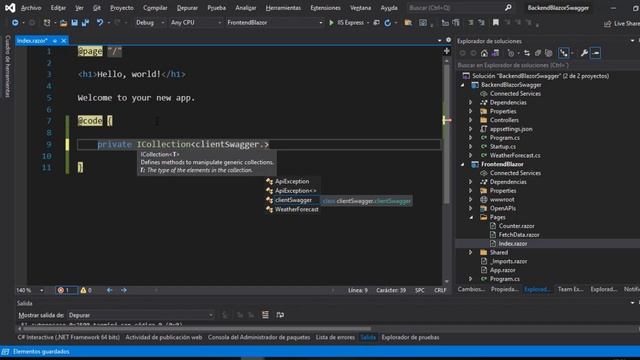Image resolution: width=640 pixels, height=360 pixels.
Task: Click the error count indicator
Action: coord(65,290)
